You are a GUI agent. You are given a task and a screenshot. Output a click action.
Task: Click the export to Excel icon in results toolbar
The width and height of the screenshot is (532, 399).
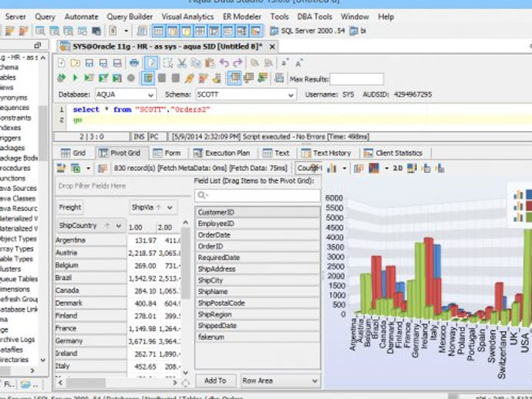point(76,168)
